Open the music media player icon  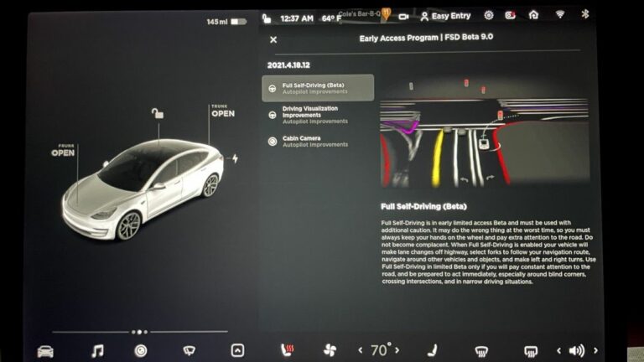click(97, 351)
